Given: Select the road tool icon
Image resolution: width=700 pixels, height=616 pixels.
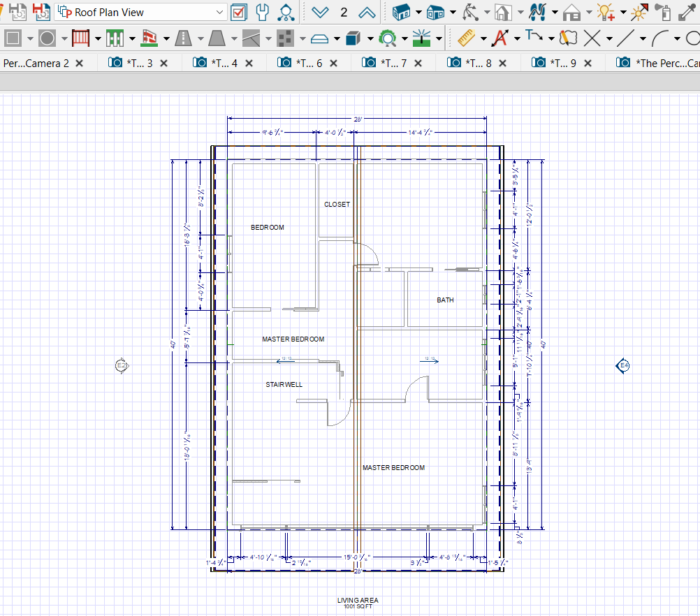Looking at the screenshot, I should (x=184, y=38).
